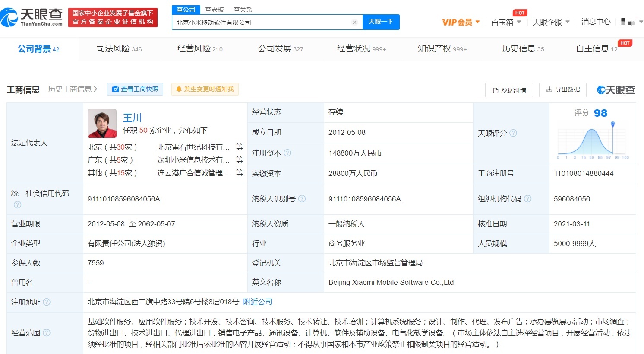Select the 存续 operating status value
The image size is (644, 354).
click(x=336, y=112)
